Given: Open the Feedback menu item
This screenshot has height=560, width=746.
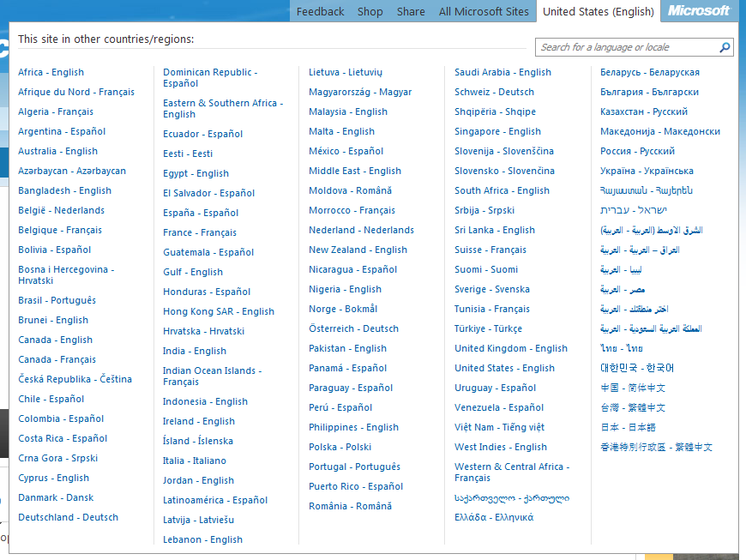Looking at the screenshot, I should 320,11.
